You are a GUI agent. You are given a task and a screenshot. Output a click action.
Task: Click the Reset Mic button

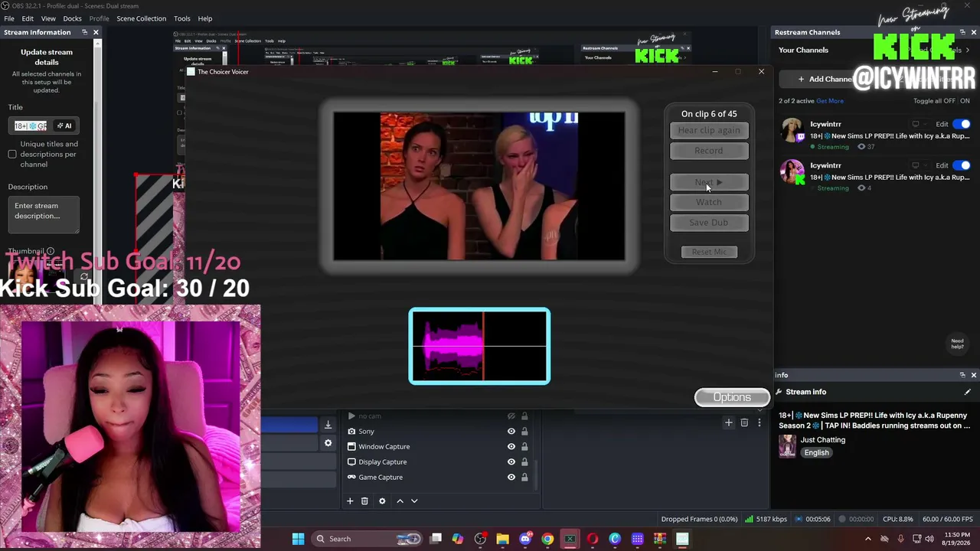coord(709,252)
